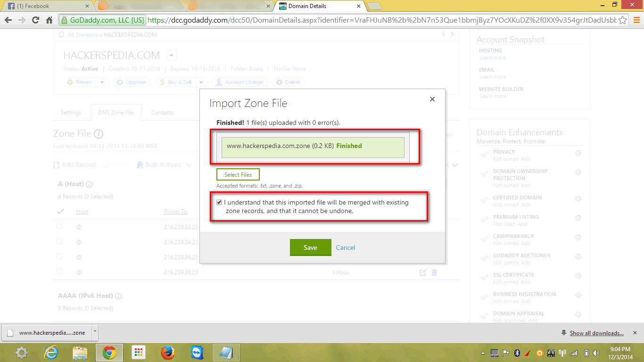Click the uploaded www.hackerspedia.com.zone file entry

(x=313, y=147)
